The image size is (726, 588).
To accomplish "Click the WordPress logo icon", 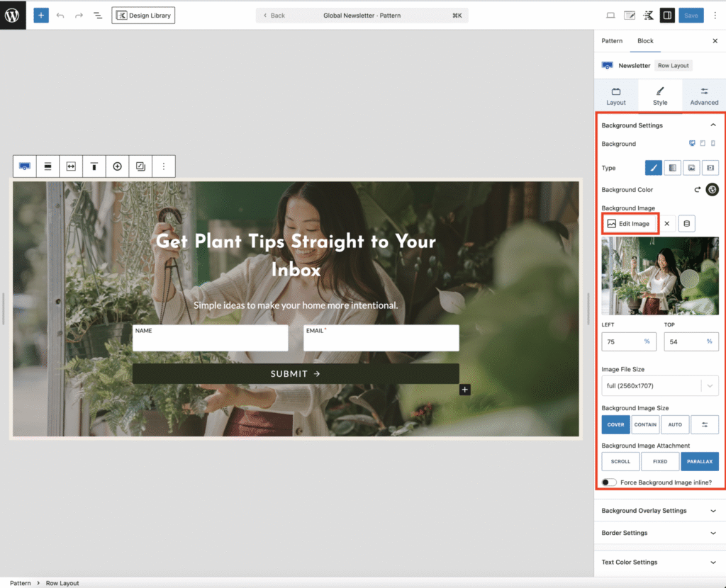I will tap(13, 15).
